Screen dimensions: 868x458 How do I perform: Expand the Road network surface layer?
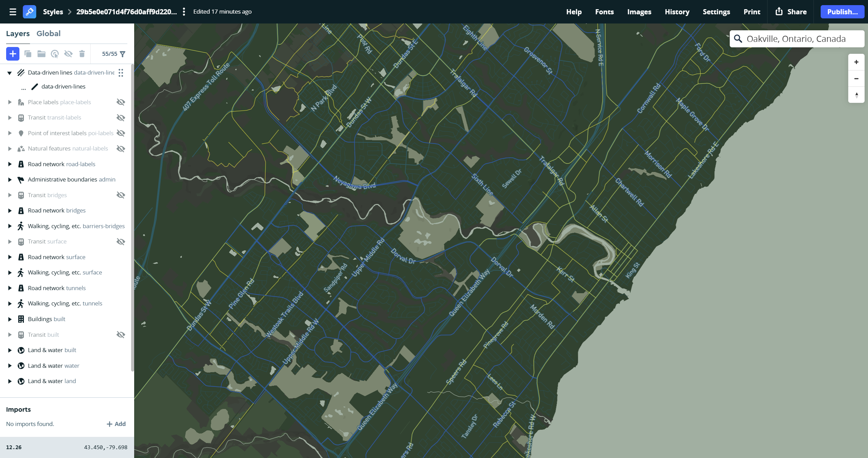tap(9, 257)
